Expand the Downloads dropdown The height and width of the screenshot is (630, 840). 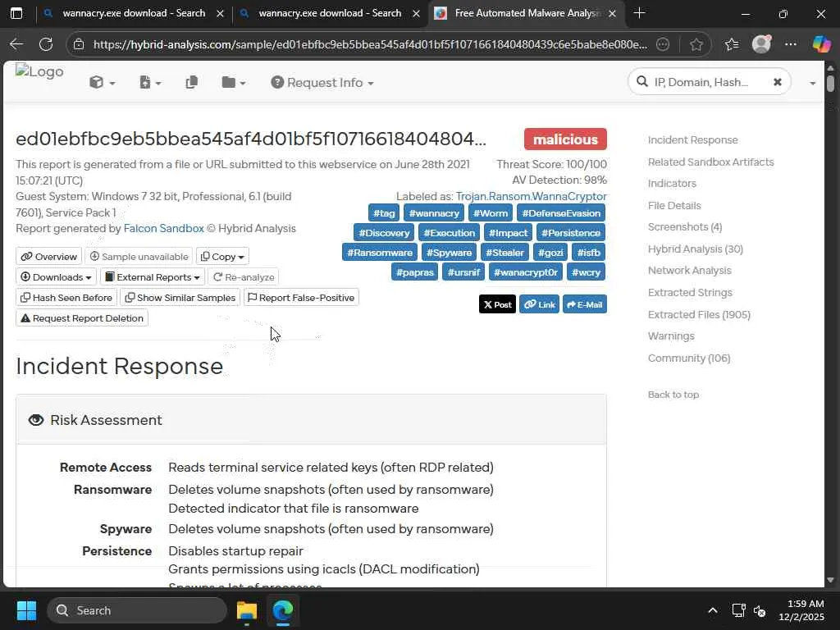[x=56, y=277]
